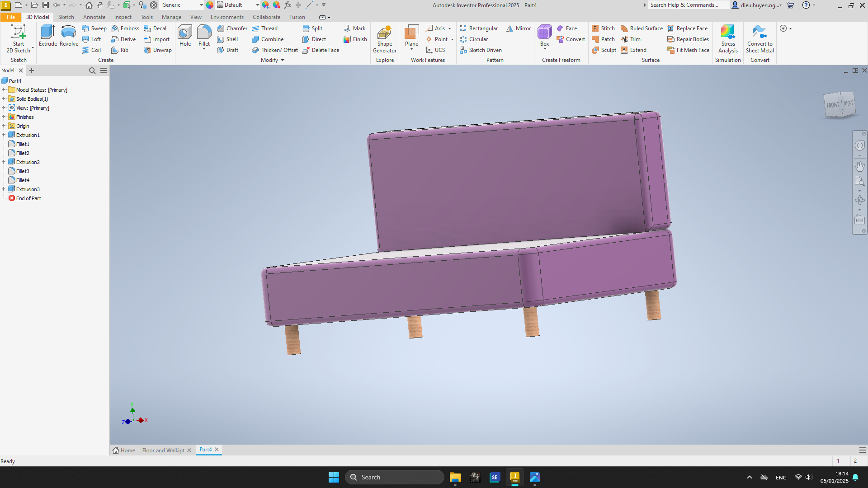The width and height of the screenshot is (868, 488).
Task: Apply the Fillet tool
Action: coord(204,36)
